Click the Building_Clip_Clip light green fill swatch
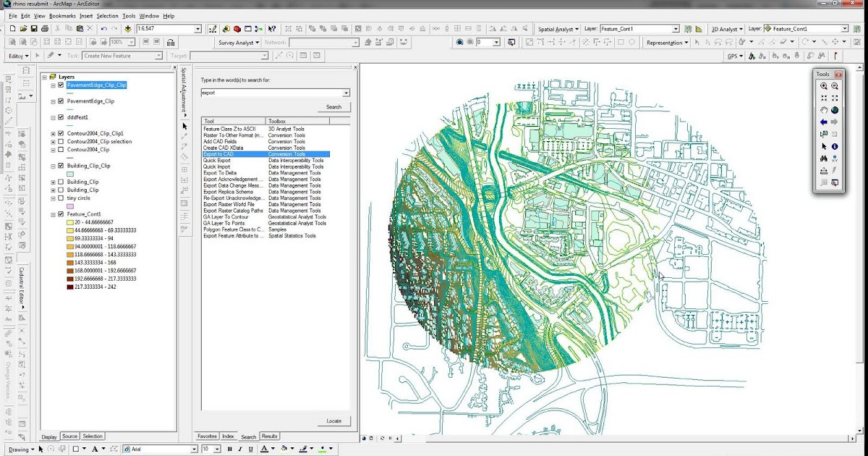Screen dimensions: 868x456 (70, 174)
